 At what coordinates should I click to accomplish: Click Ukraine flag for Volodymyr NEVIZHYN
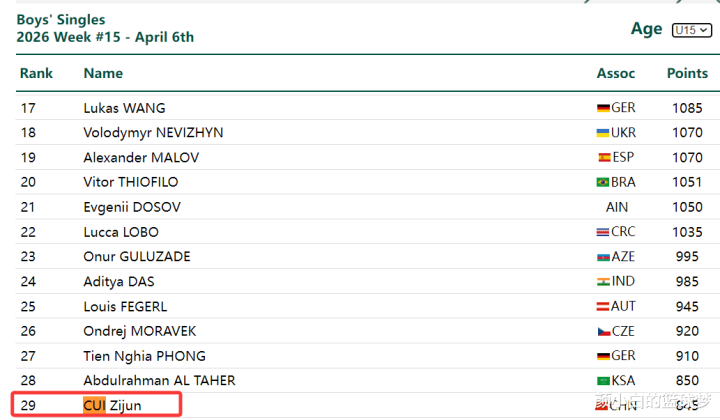pos(603,133)
